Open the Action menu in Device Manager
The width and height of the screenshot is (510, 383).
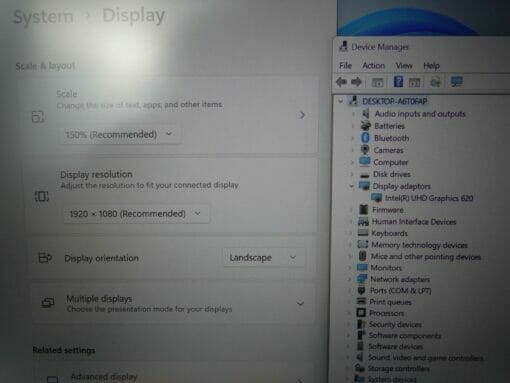373,66
